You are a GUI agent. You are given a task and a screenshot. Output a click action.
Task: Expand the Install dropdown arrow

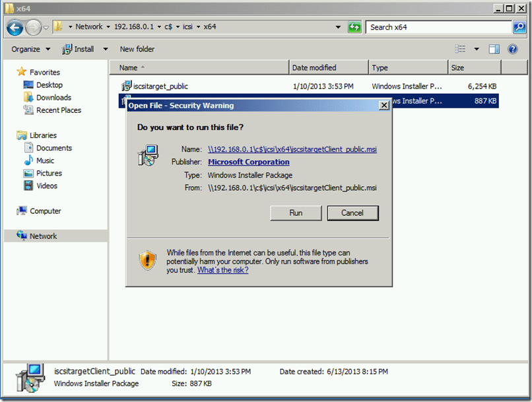105,49
